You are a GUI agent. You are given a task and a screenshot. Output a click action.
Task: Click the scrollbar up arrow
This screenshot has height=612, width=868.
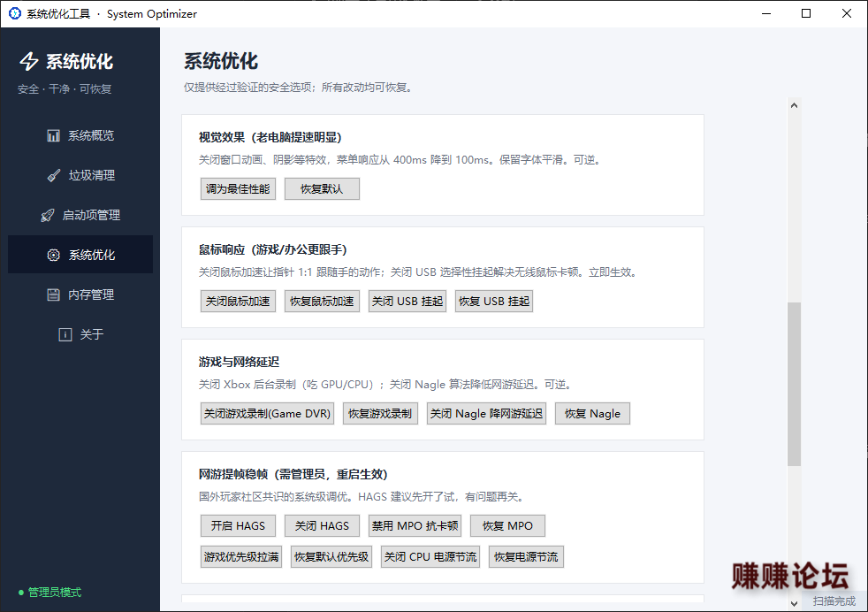(795, 105)
